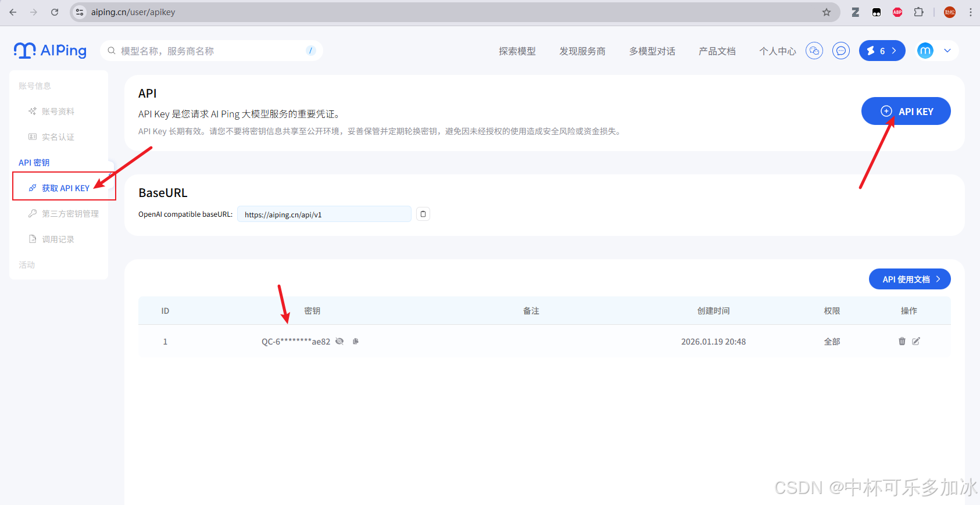Click the AIPing logo
Image resolution: width=980 pixels, height=505 pixels.
(50, 51)
